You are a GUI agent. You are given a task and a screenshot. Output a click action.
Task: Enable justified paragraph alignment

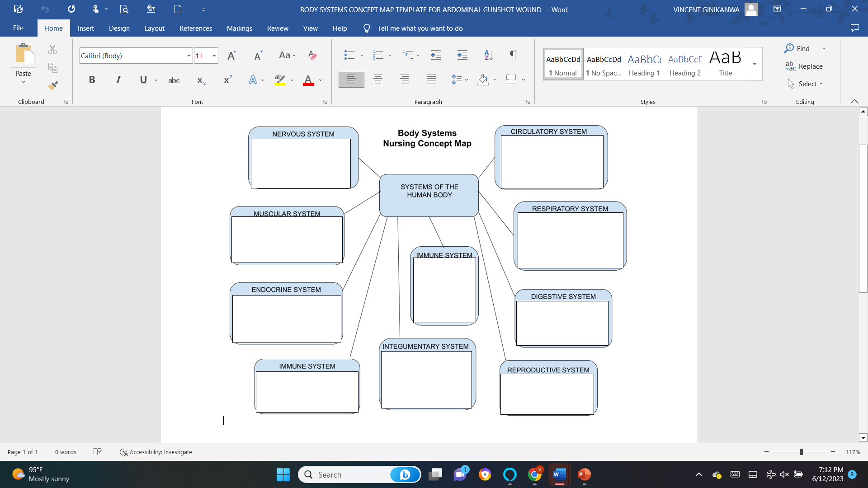[x=431, y=80]
